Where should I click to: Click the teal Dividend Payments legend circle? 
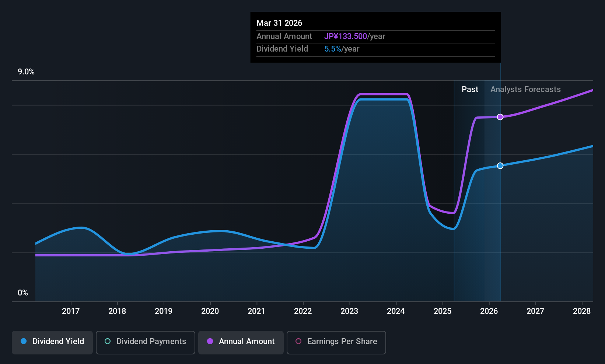click(108, 342)
